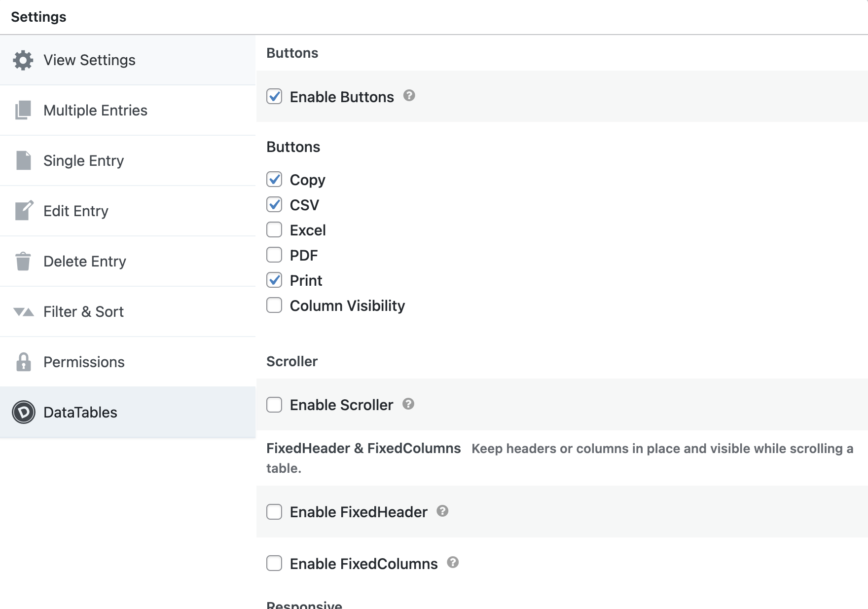Click the gear icon beside View Settings

(23, 60)
